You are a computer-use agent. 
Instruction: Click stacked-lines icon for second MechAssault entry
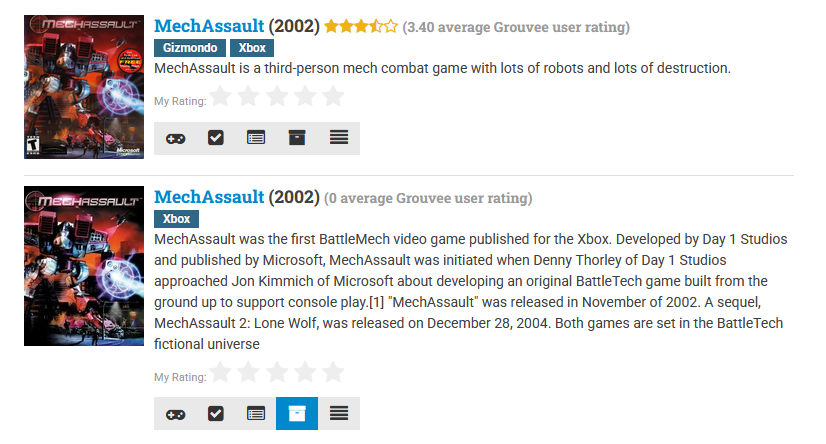point(339,413)
